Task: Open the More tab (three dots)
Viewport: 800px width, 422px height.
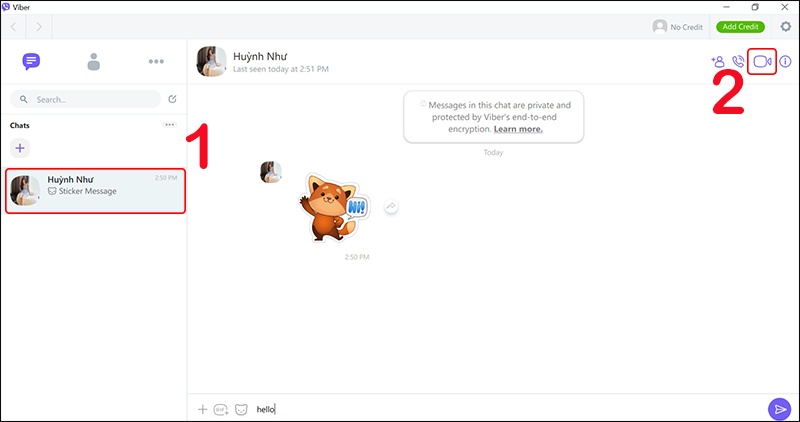Action: tap(156, 62)
